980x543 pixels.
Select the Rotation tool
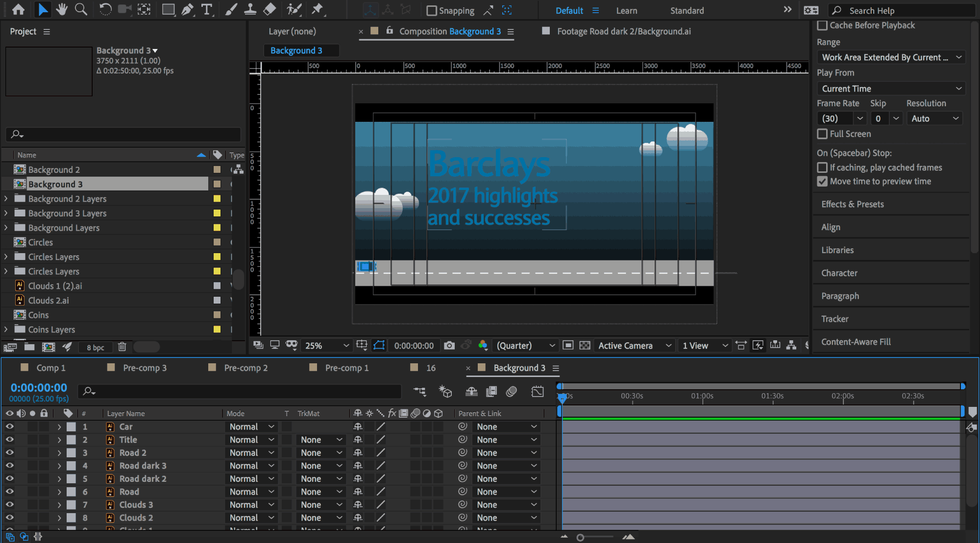(105, 9)
